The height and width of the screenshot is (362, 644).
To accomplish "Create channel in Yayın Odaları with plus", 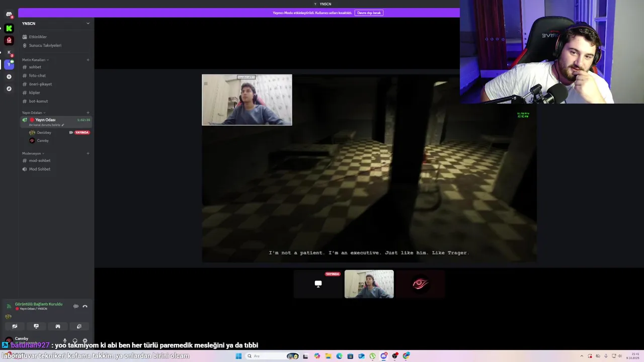I will point(88,113).
